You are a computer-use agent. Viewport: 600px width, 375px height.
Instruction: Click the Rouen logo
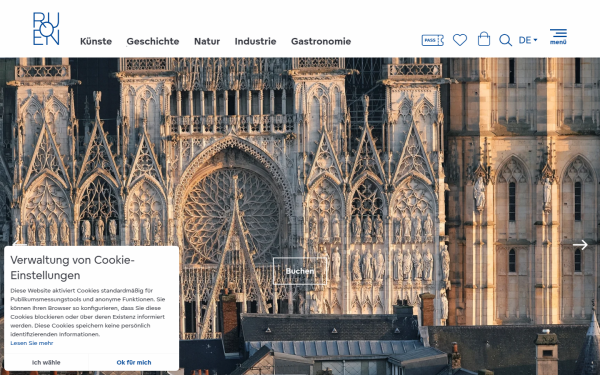tap(46, 29)
